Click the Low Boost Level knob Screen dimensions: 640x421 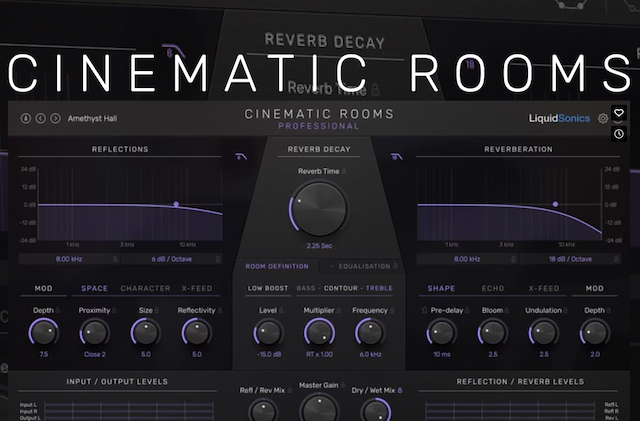(268, 332)
